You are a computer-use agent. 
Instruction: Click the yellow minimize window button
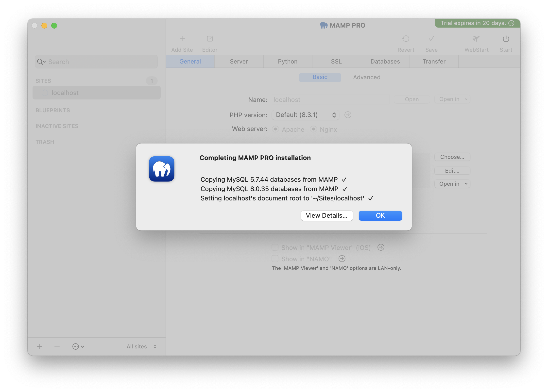point(44,26)
